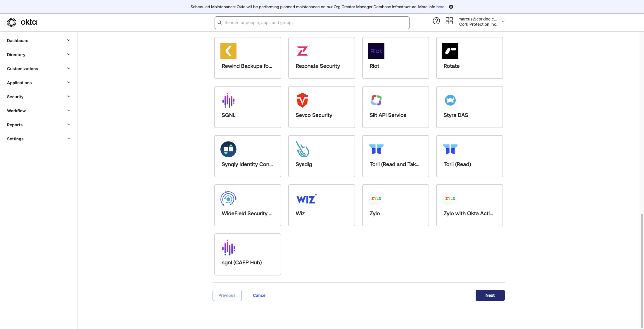Select the Synqly Identity Connector icon
This screenshot has height=329, width=644.
tap(228, 149)
